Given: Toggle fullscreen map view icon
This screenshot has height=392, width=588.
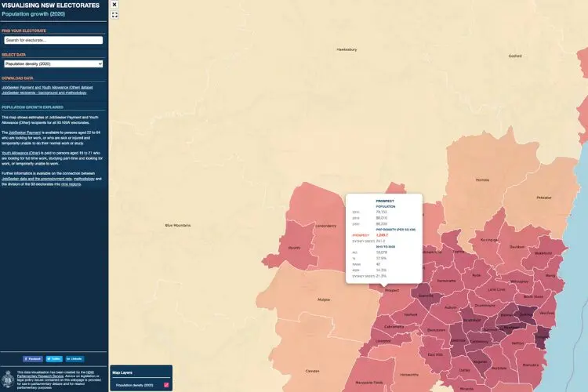Looking at the screenshot, I should tap(114, 15).
